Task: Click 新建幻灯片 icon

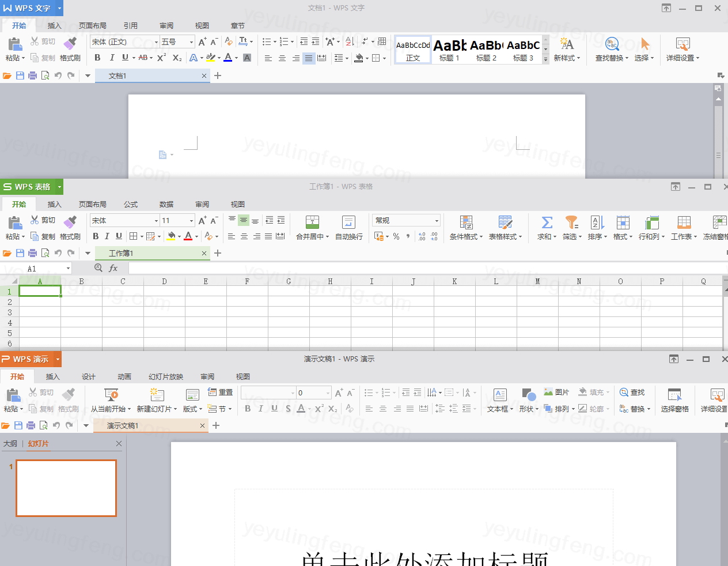Action: [x=157, y=395]
